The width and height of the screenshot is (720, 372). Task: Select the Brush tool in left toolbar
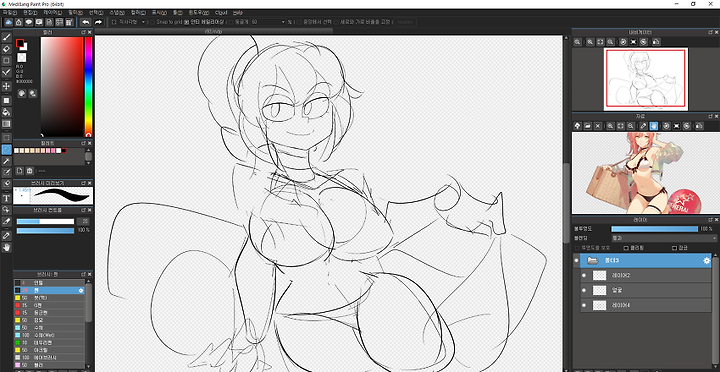tap(6, 37)
